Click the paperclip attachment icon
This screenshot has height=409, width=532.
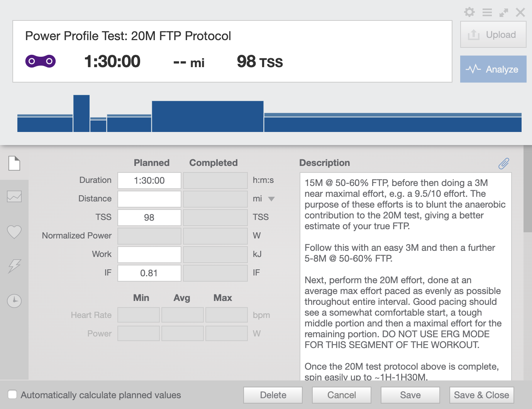[503, 164]
